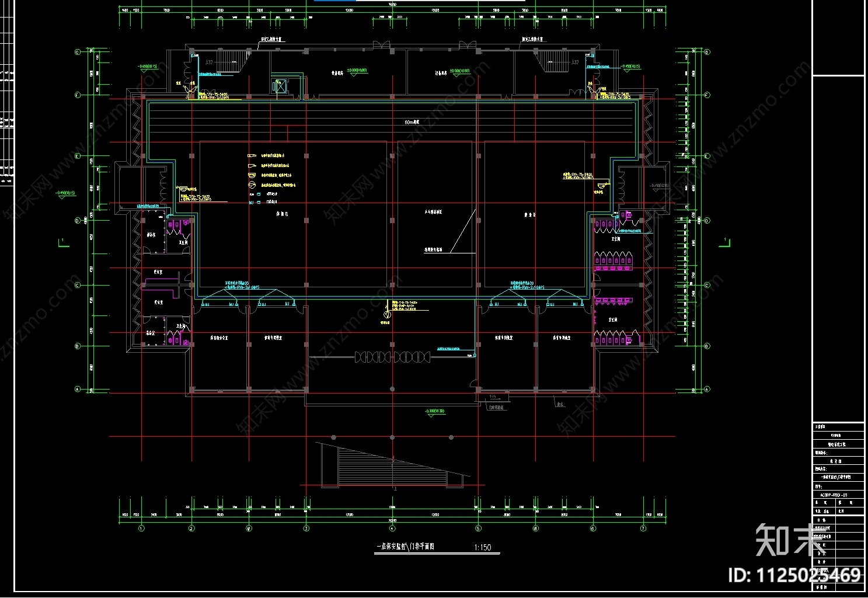Select the -0.300 elevation mark below the entrance
The height and width of the screenshot is (598, 868).
click(434, 412)
